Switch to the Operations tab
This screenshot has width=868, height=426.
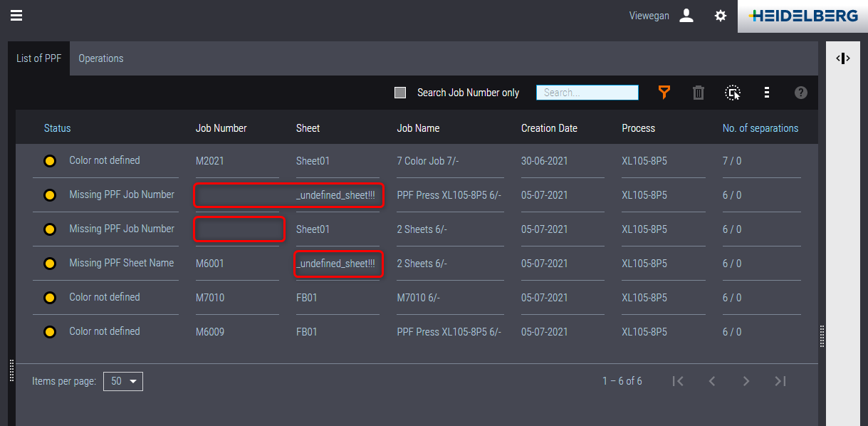tap(101, 58)
